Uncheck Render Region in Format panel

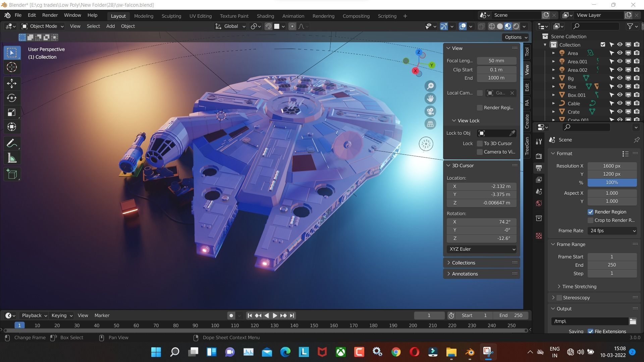[590, 212]
